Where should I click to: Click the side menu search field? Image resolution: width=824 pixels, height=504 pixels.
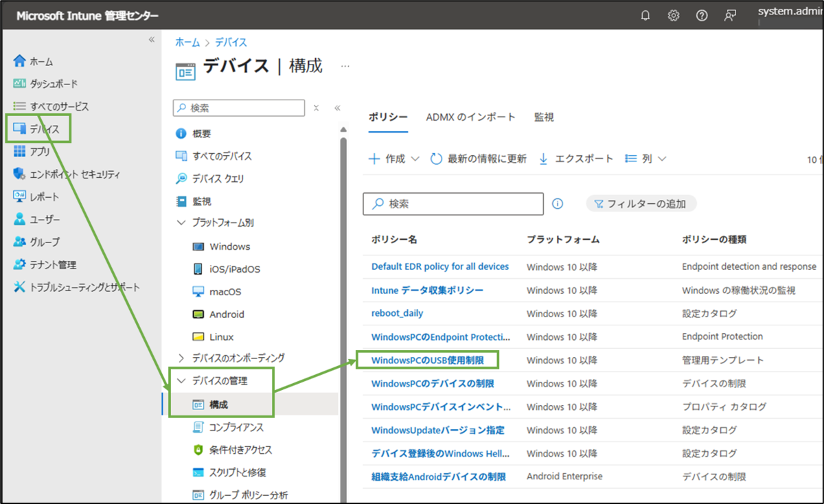pos(238,108)
